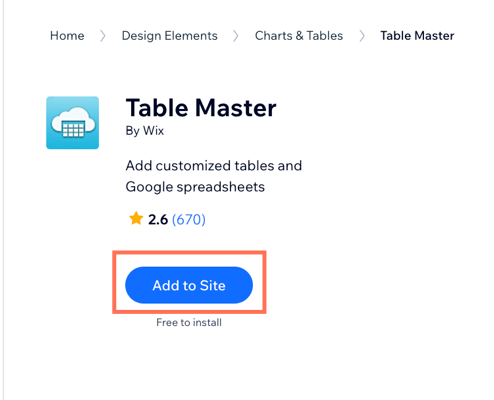
Task: Click the orange rating star icon
Action: (136, 219)
